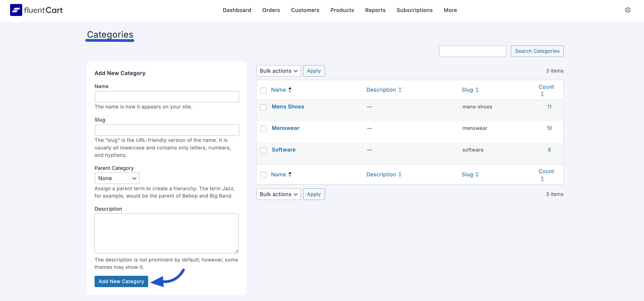The width and height of the screenshot is (644, 301).
Task: Open the bottom Bulk actions dropdown
Action: 278,194
